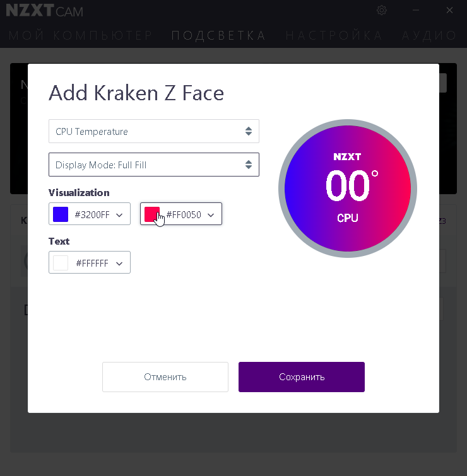Click the blue #3200FF color swatch

[x=61, y=214]
